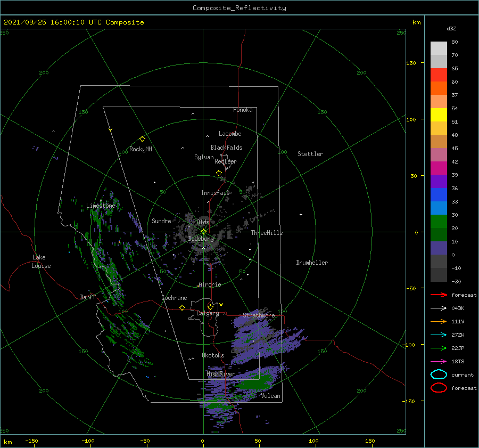Click the asterisk marker above Limestone

101,201
